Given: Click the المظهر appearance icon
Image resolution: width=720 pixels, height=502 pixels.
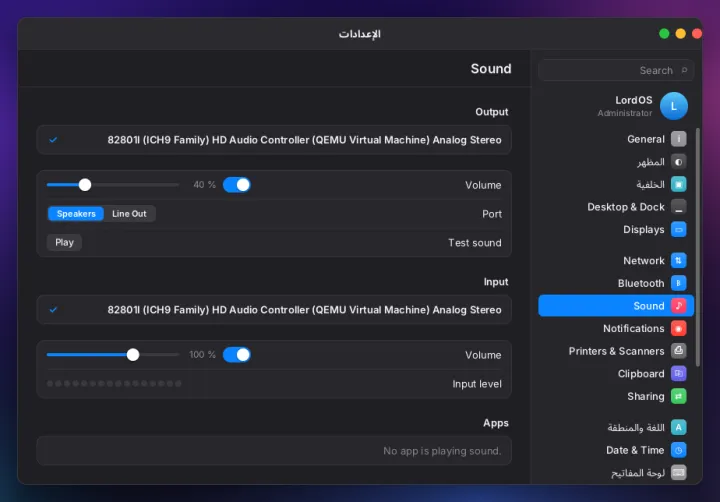Looking at the screenshot, I should 678,162.
